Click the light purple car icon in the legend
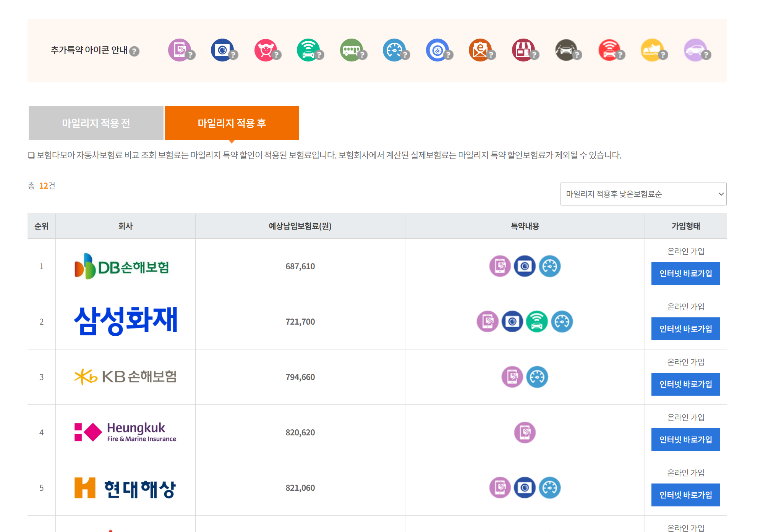Viewport: 763px width, 532px height. (x=695, y=50)
